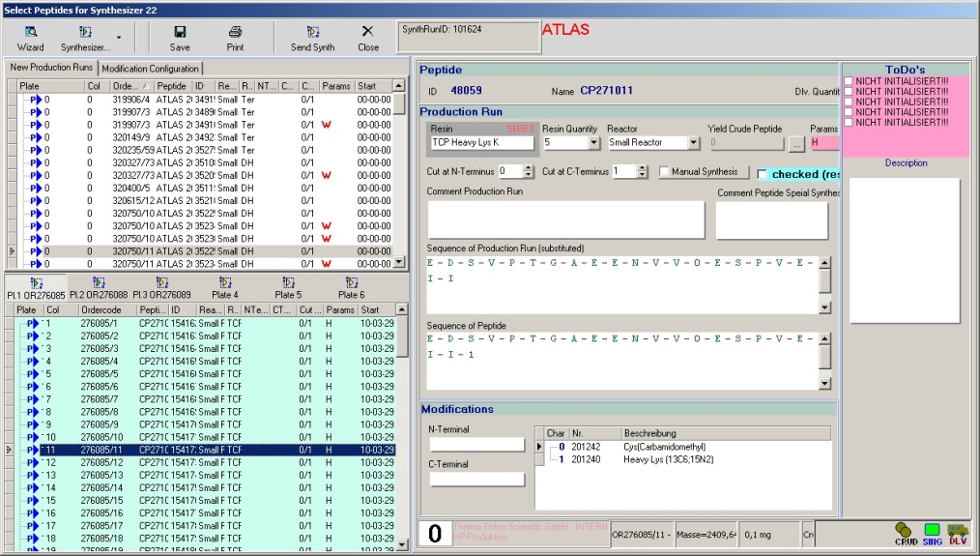Screen dimensions: 980x556
Task: Save the current production run
Action: point(180,37)
